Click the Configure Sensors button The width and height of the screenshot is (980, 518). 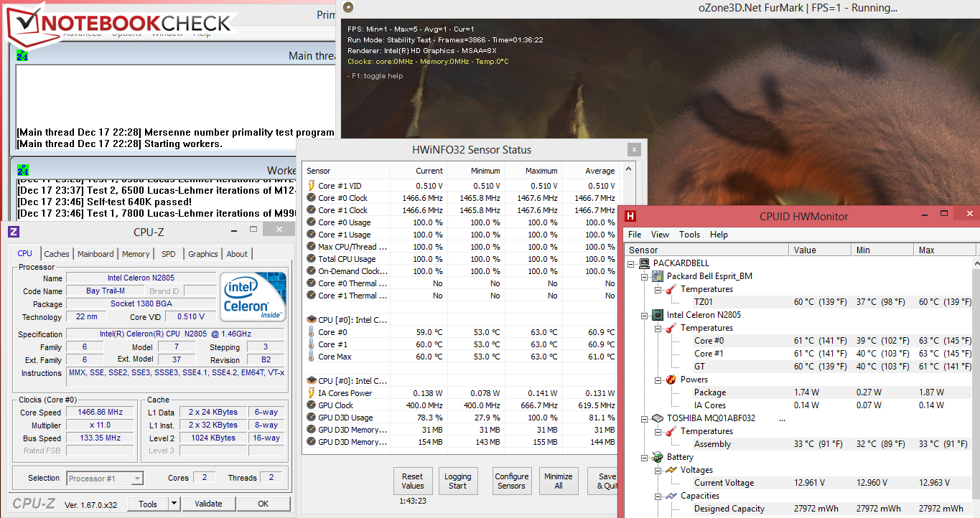pyautogui.click(x=512, y=481)
